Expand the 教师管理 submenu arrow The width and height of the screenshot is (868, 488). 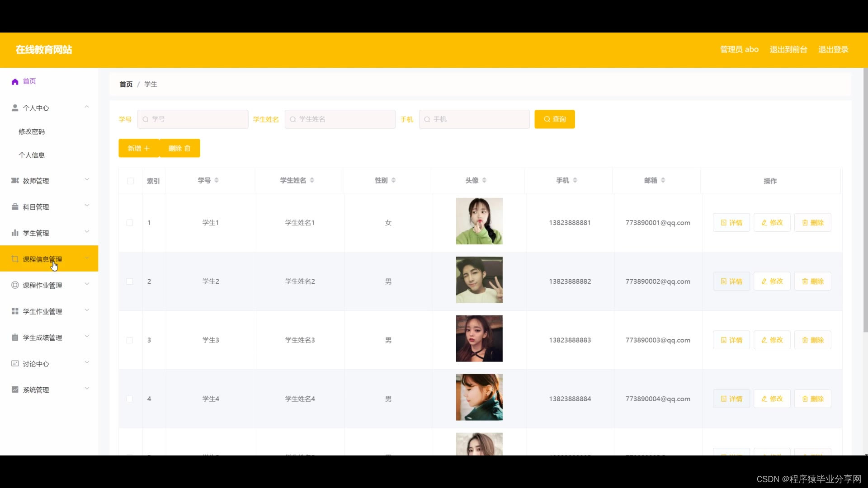pos(87,179)
